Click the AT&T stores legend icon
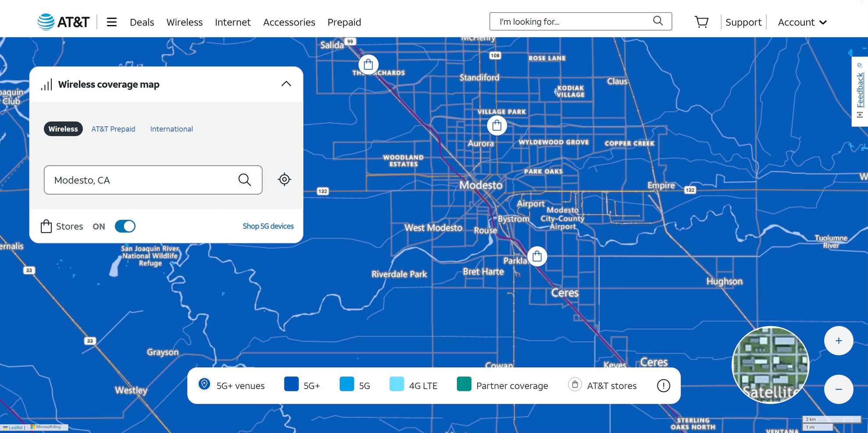The image size is (868, 433). pyautogui.click(x=575, y=384)
